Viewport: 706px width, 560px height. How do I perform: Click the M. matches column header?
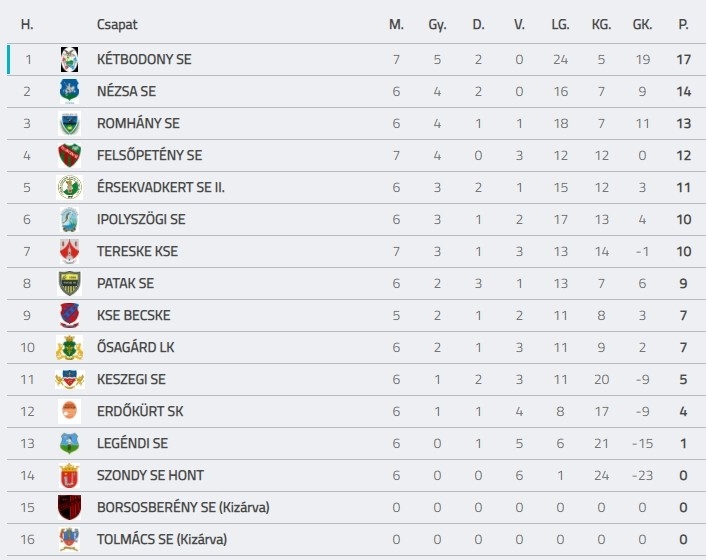click(396, 24)
